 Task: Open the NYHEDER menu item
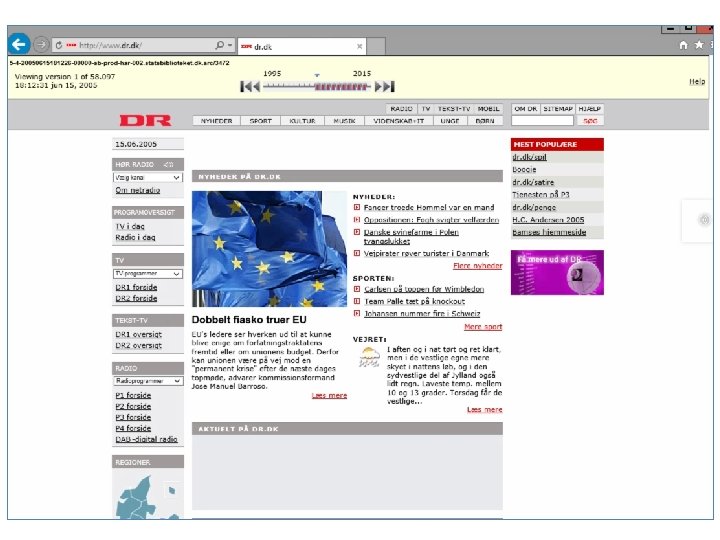pos(216,121)
